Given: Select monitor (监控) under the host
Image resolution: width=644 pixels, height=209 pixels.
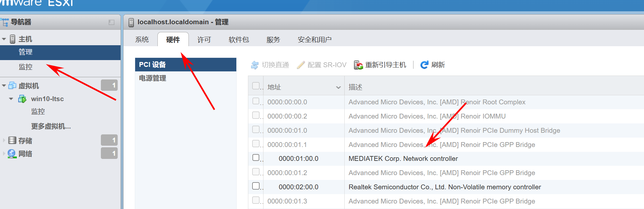Looking at the screenshot, I should (x=26, y=67).
